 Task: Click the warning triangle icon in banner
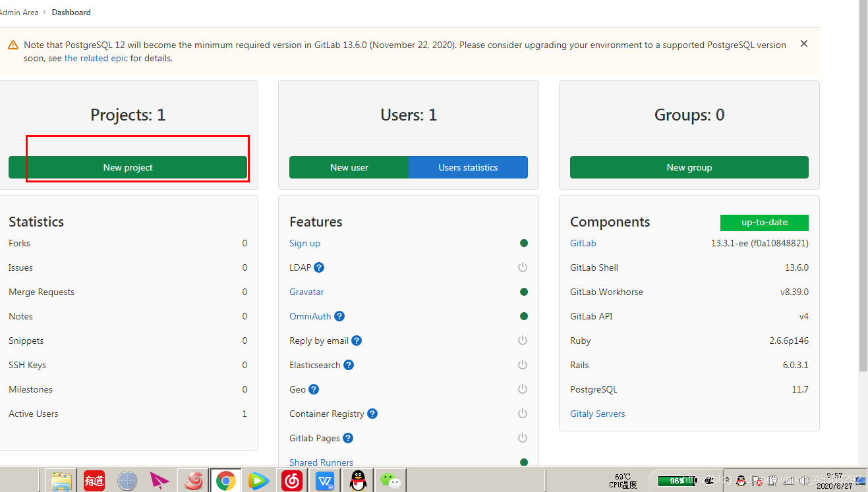coord(13,45)
